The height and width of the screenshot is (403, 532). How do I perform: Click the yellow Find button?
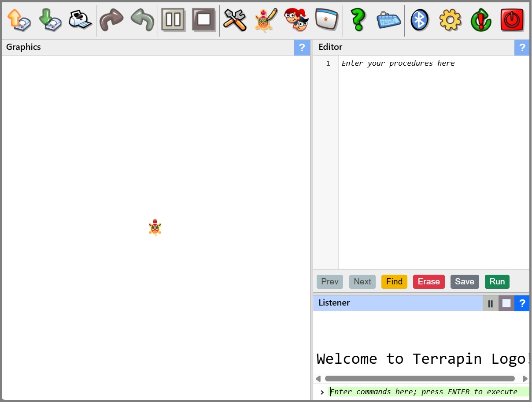pyautogui.click(x=394, y=282)
